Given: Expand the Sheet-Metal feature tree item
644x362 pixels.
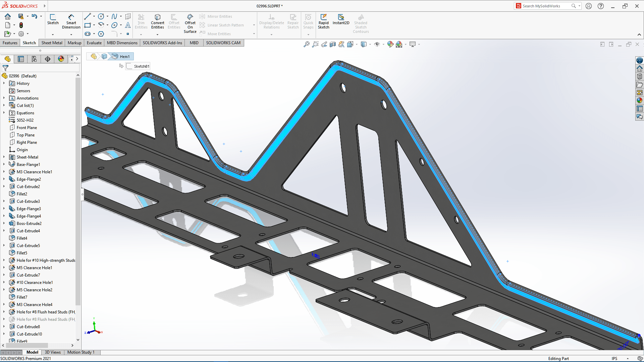Looking at the screenshot, I should pos(4,157).
